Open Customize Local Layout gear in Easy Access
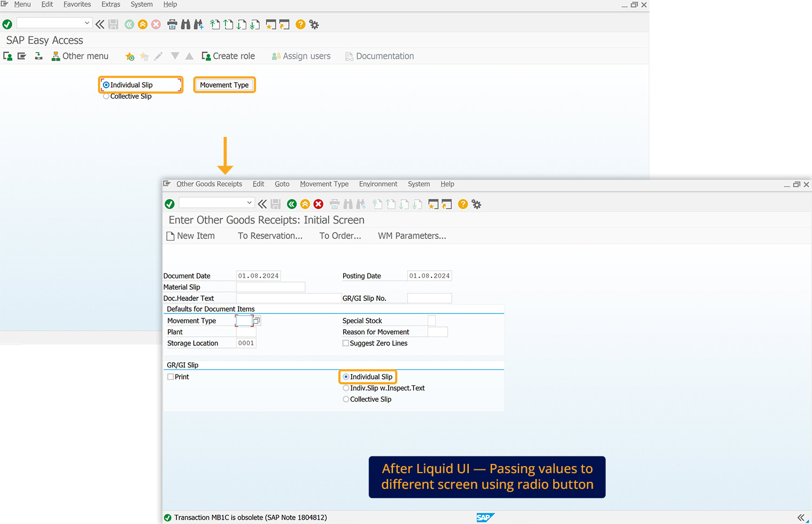This screenshot has height=524, width=812. [x=314, y=24]
